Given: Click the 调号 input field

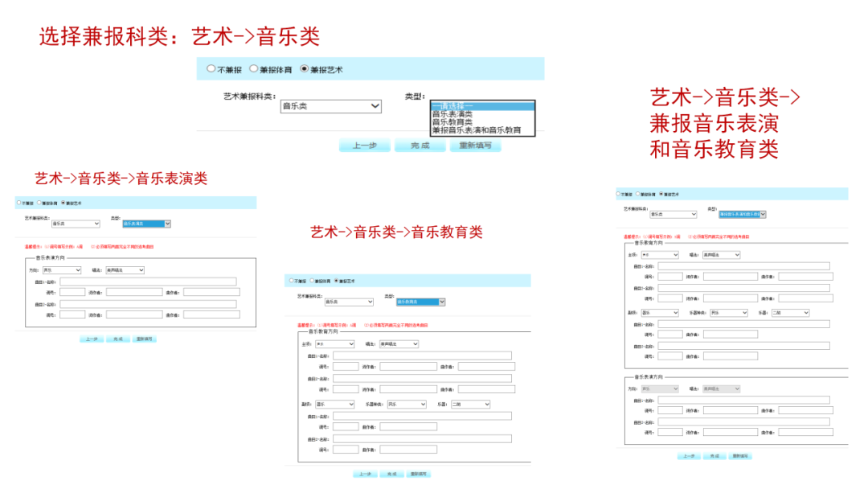Looking at the screenshot, I should pyautogui.click(x=72, y=292).
